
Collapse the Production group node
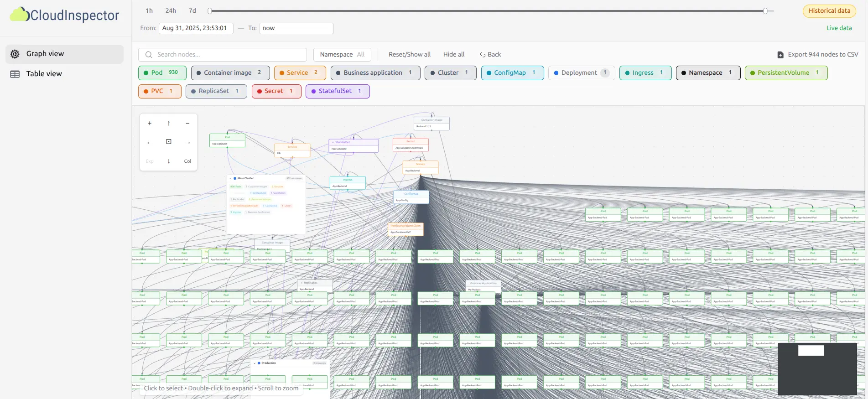point(255,363)
